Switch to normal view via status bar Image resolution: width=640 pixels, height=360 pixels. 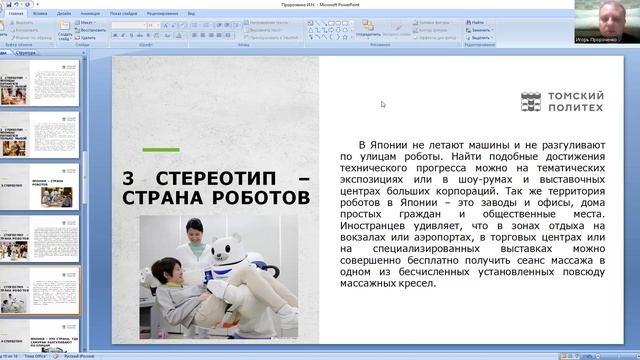[x=563, y=356]
